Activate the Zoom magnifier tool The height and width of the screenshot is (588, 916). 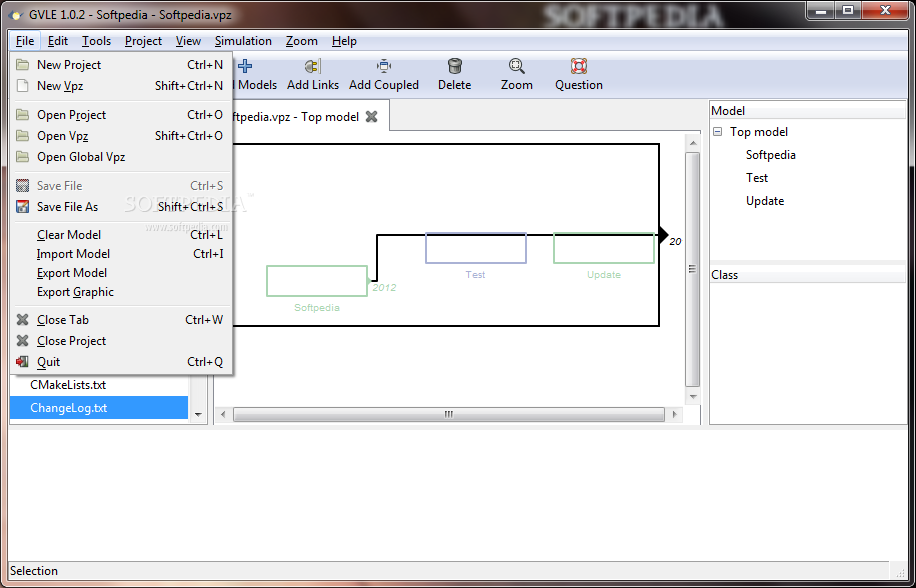pos(516,75)
